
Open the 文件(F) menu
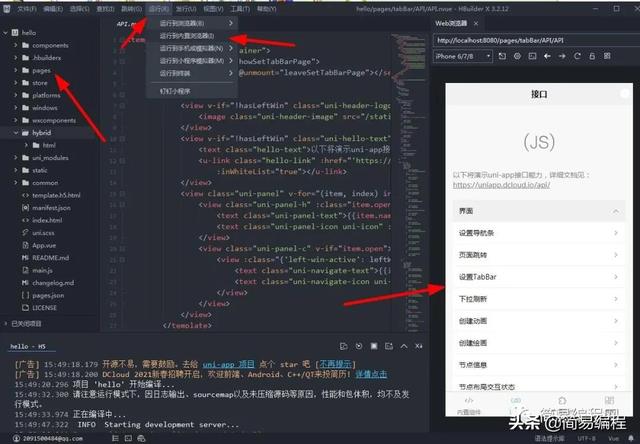tap(27, 9)
